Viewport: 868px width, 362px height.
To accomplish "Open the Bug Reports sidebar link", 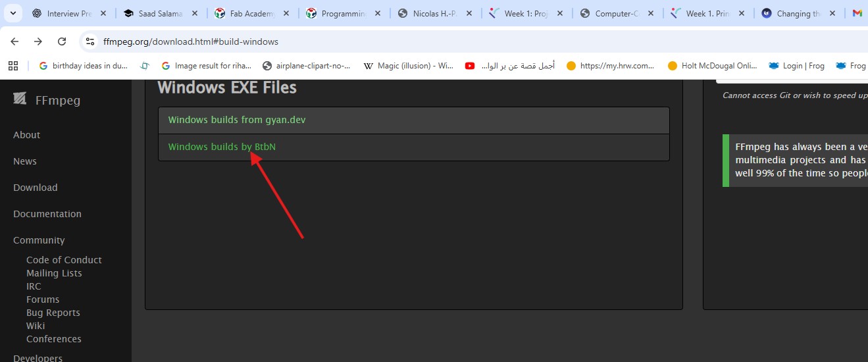I will 53,313.
